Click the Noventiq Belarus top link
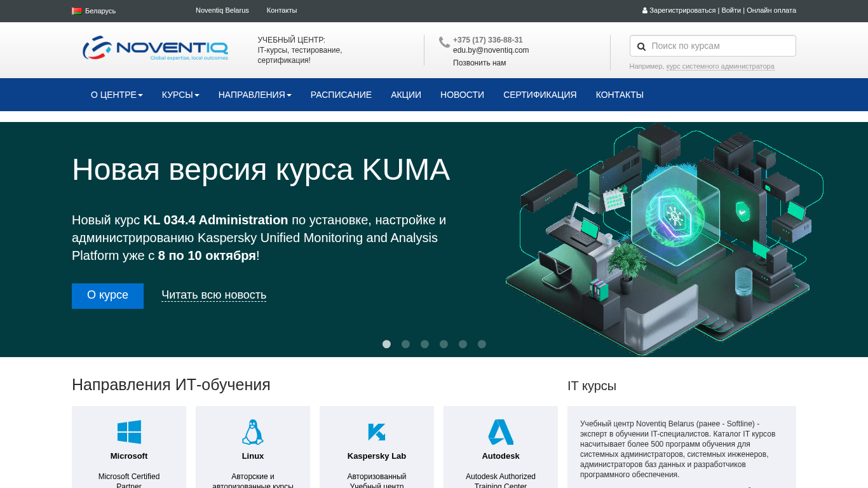The image size is (868, 488). click(x=222, y=10)
